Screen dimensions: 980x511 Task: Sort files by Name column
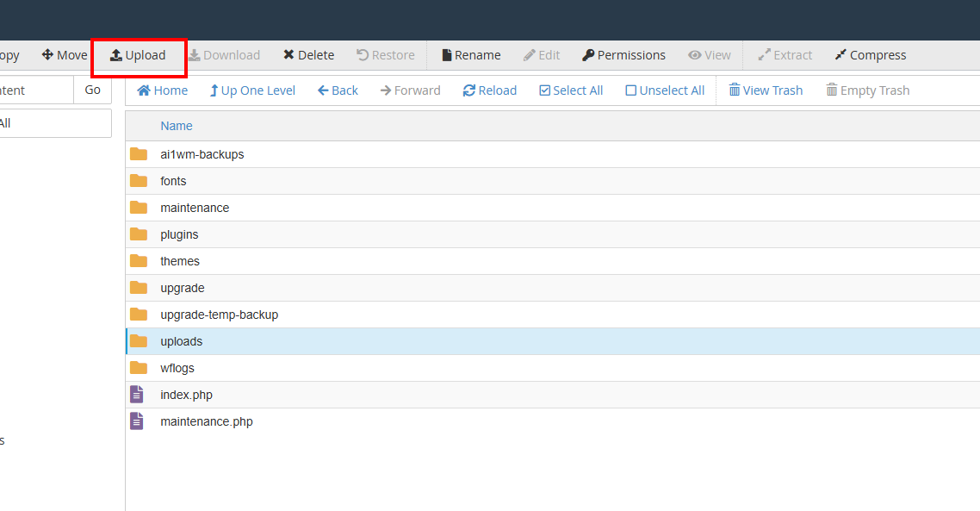coord(177,126)
